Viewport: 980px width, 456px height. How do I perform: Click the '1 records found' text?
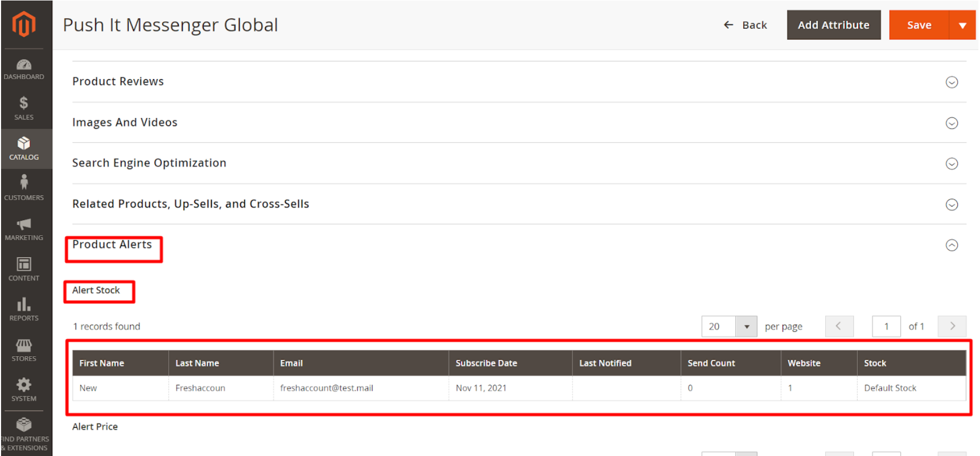click(x=106, y=326)
